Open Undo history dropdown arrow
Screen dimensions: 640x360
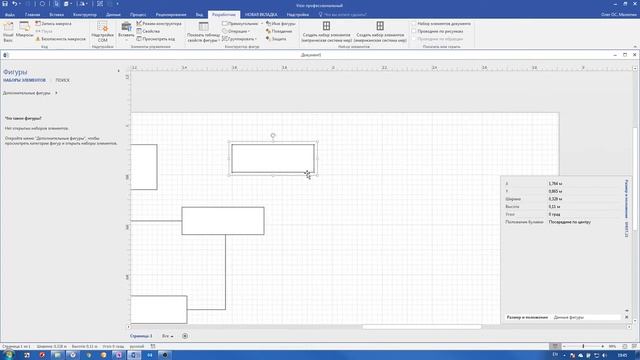(x=20, y=4)
